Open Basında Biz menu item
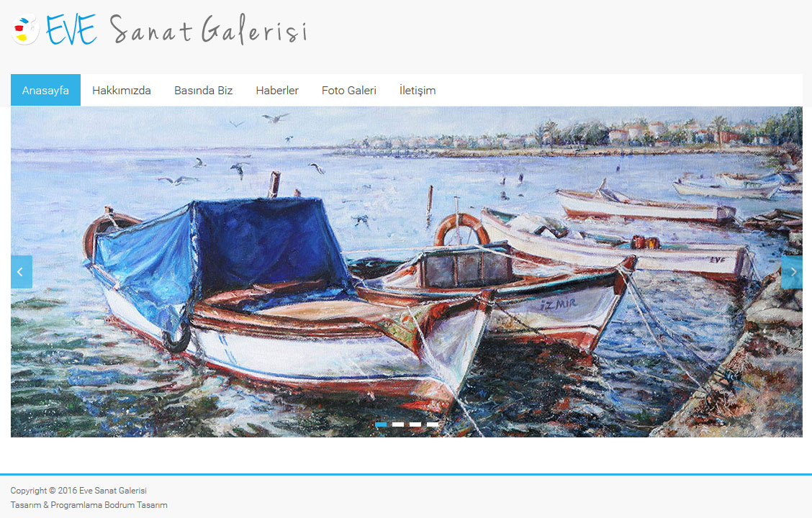Screen dimensions: 812x518 coord(204,90)
